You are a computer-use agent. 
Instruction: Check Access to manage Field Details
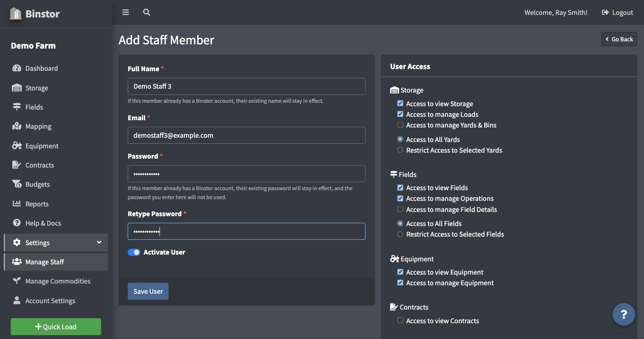[400, 209]
